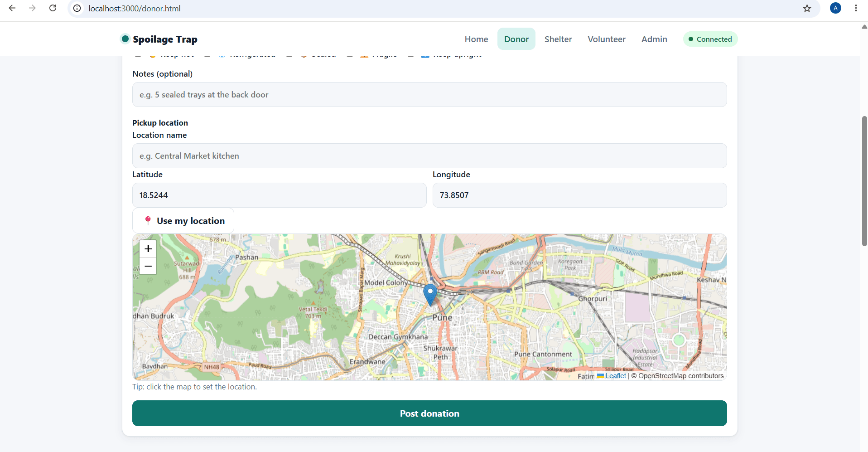This screenshot has width=868, height=452.
Task: Click the Spoilage Trap logo
Action: [x=159, y=39]
